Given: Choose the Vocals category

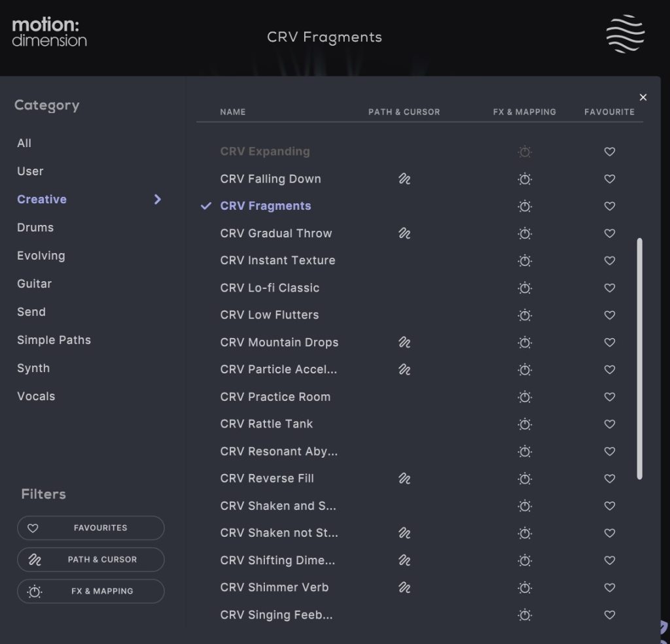Looking at the screenshot, I should 36,396.
